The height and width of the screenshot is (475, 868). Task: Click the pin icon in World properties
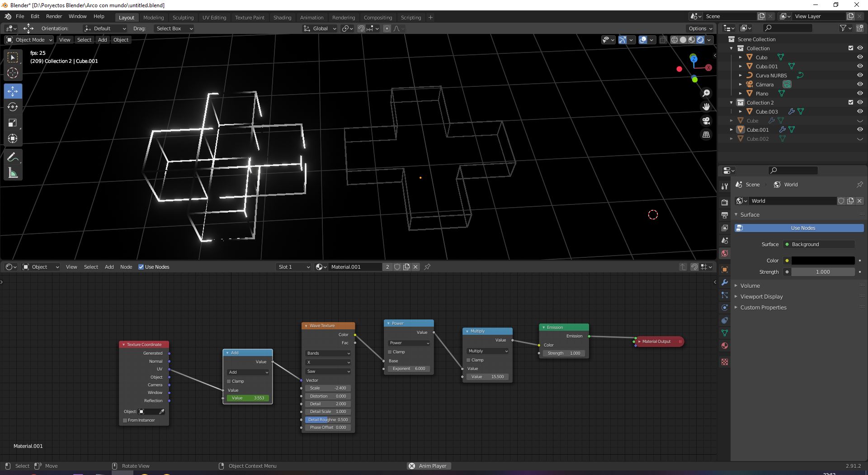(x=859, y=185)
